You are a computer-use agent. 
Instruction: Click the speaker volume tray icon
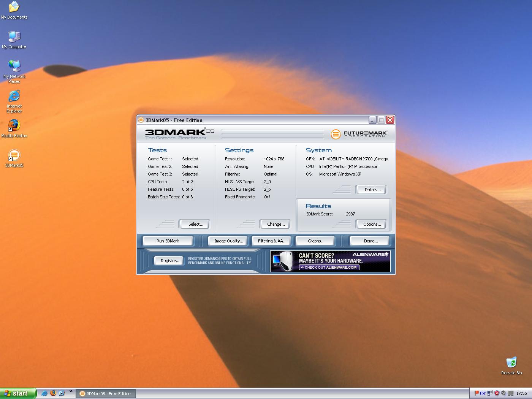pyautogui.click(x=503, y=393)
